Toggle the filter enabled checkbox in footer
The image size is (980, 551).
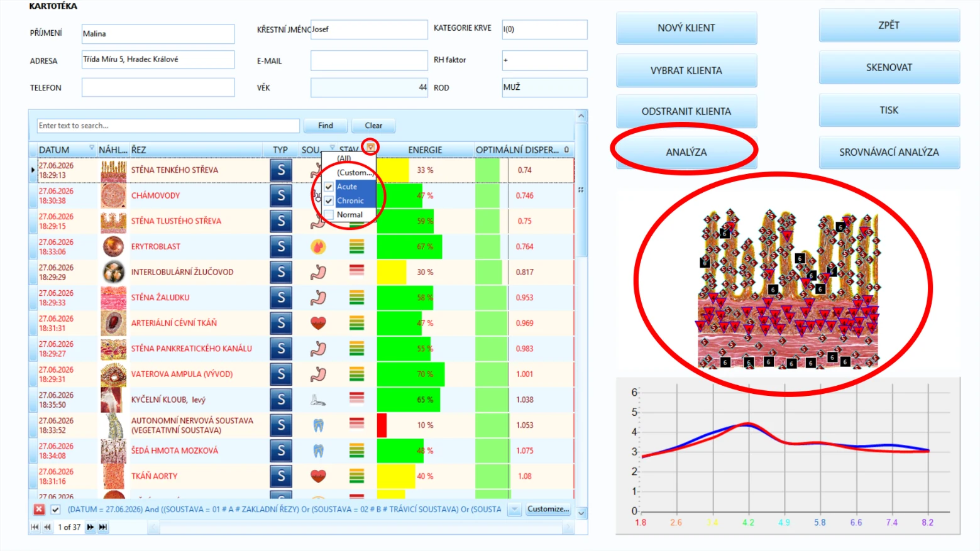(55, 510)
